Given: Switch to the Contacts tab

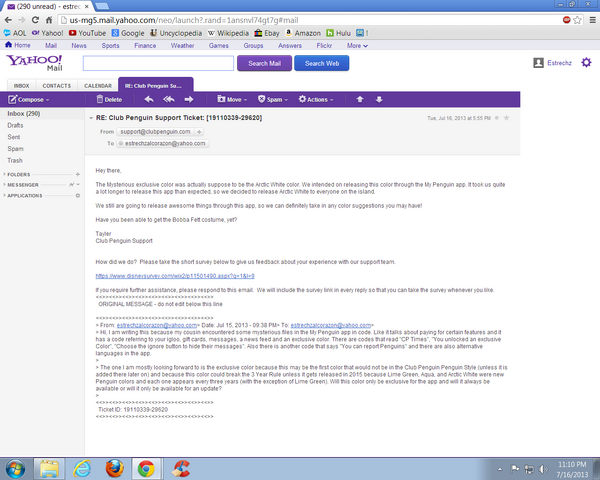Looking at the screenshot, I should click(x=57, y=86).
